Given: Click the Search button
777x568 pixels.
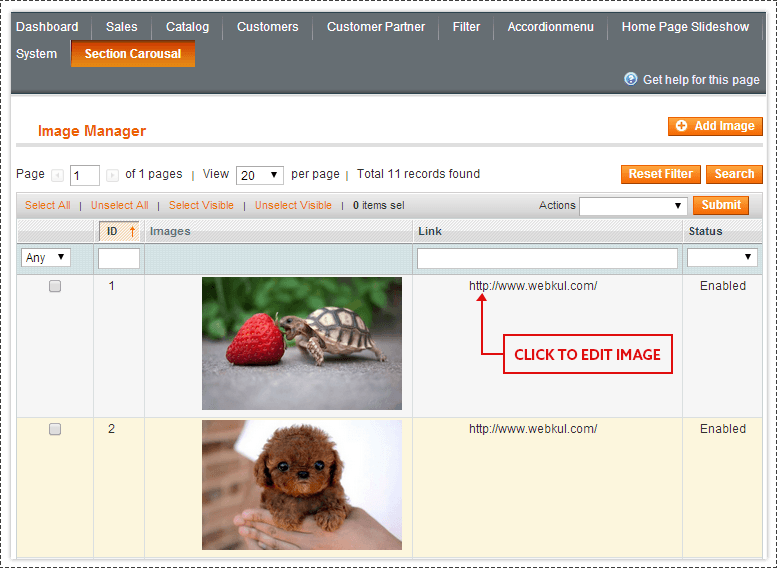Looking at the screenshot, I should pyautogui.click(x=734, y=174).
